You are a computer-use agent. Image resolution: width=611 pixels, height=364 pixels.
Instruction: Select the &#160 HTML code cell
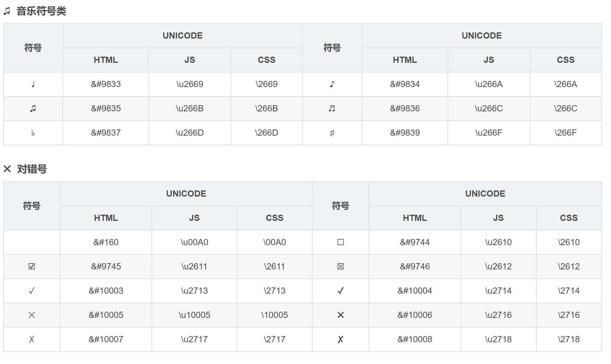106,242
